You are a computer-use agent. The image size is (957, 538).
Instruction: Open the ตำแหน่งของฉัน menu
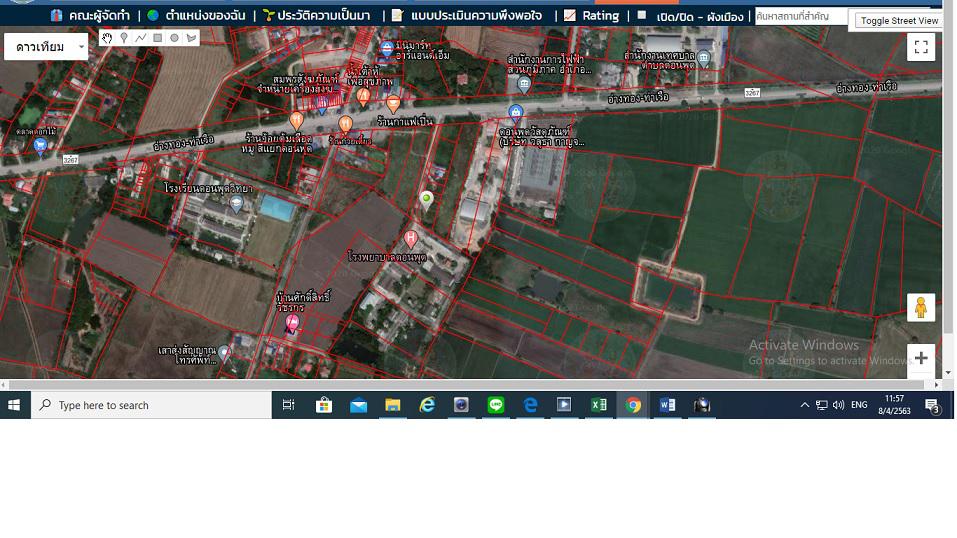point(197,15)
